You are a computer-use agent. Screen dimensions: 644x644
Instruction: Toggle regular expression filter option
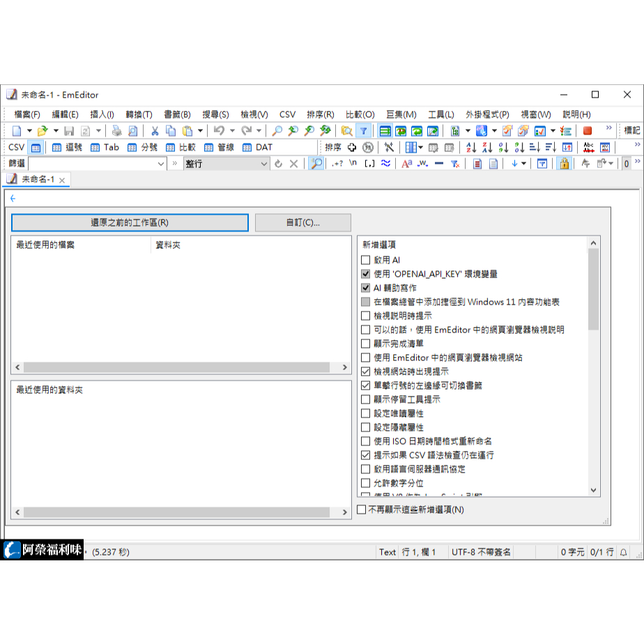pos(337,164)
